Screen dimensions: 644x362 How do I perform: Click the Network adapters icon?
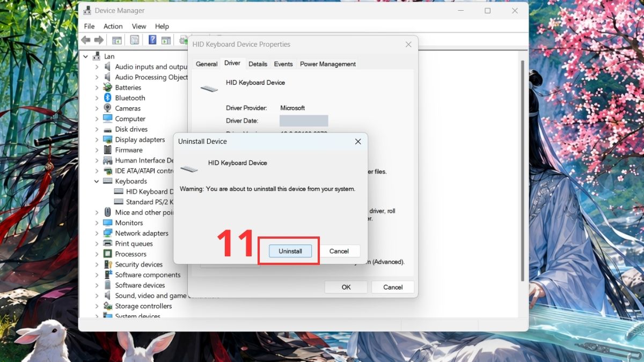click(107, 233)
